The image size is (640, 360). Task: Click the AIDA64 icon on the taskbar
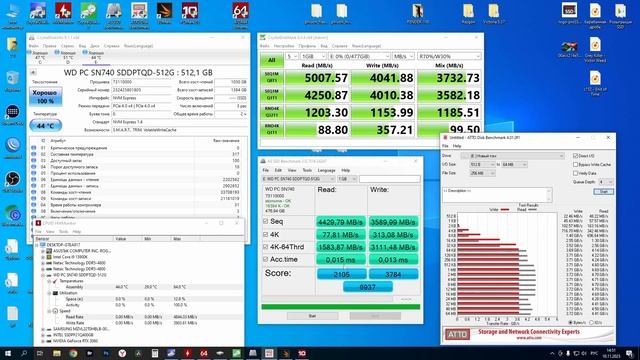(x=204, y=353)
